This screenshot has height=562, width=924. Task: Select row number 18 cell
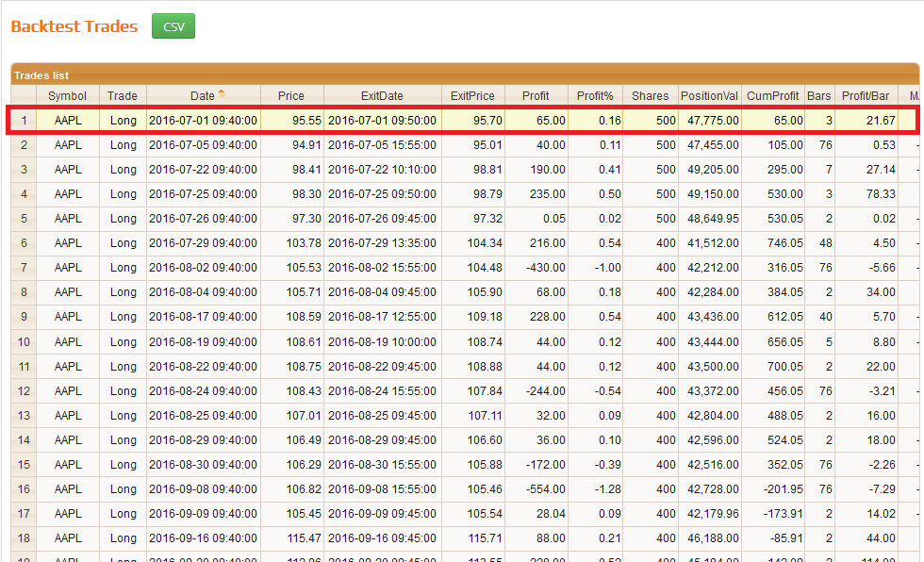tap(24, 538)
